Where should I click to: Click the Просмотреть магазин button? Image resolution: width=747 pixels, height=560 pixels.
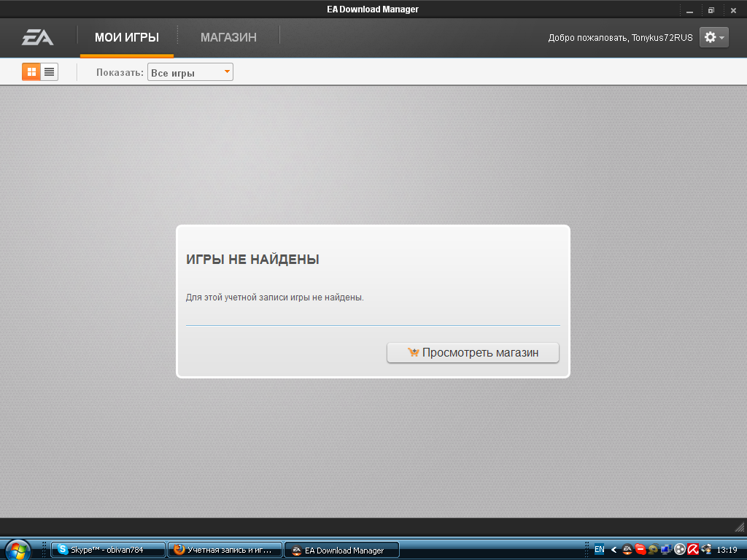pos(473,353)
